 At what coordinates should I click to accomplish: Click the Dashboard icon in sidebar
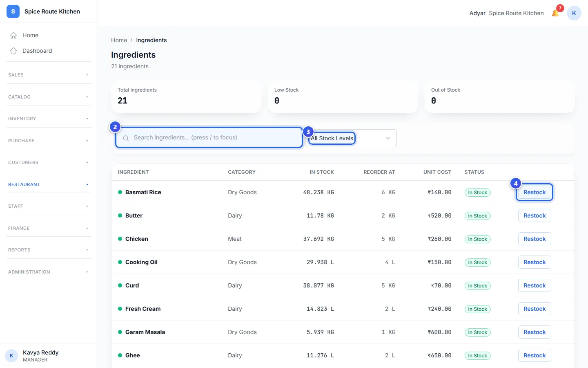(13, 51)
